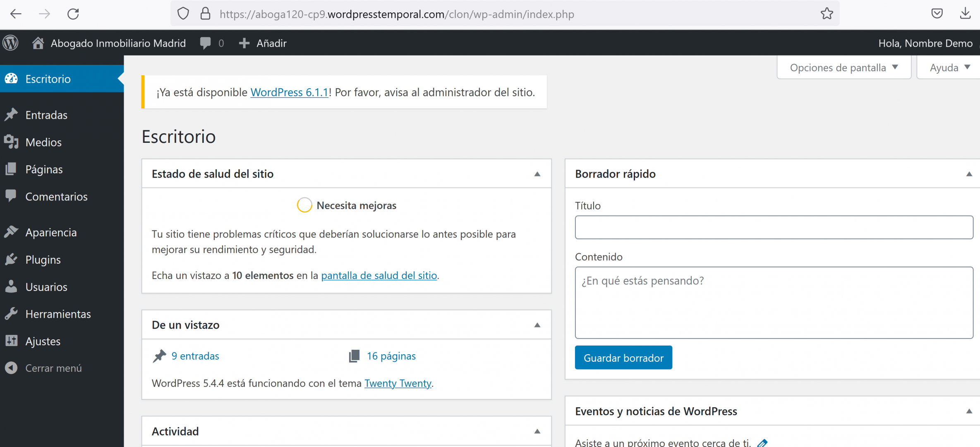
Task: Open Ajustes menu item
Action: coord(62,341)
